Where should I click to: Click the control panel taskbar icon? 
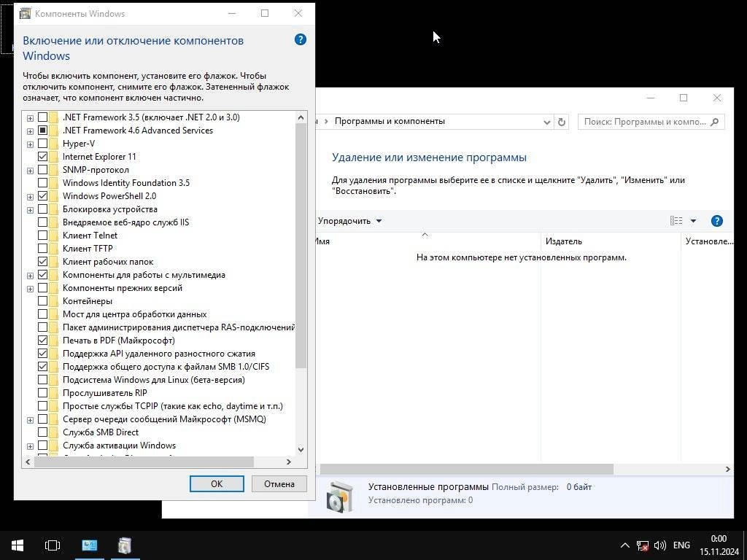tap(90, 545)
